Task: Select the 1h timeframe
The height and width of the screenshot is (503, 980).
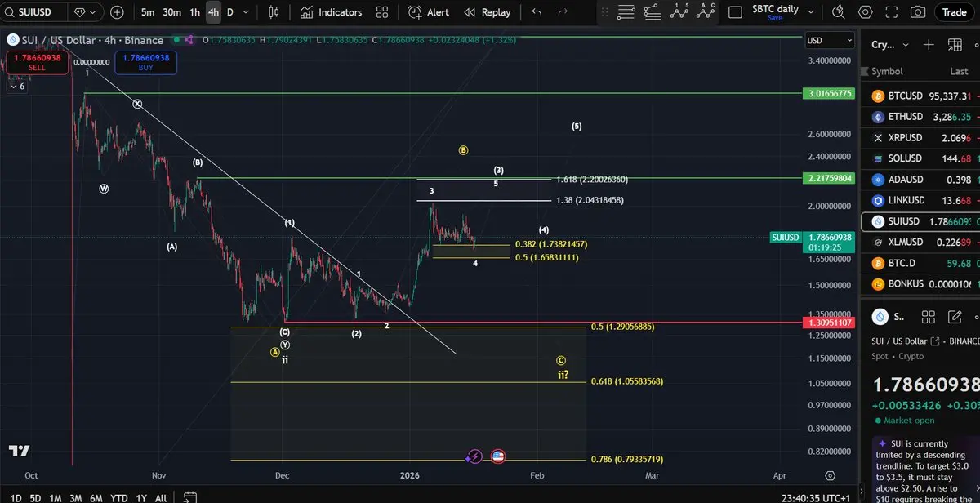Action: [x=194, y=12]
